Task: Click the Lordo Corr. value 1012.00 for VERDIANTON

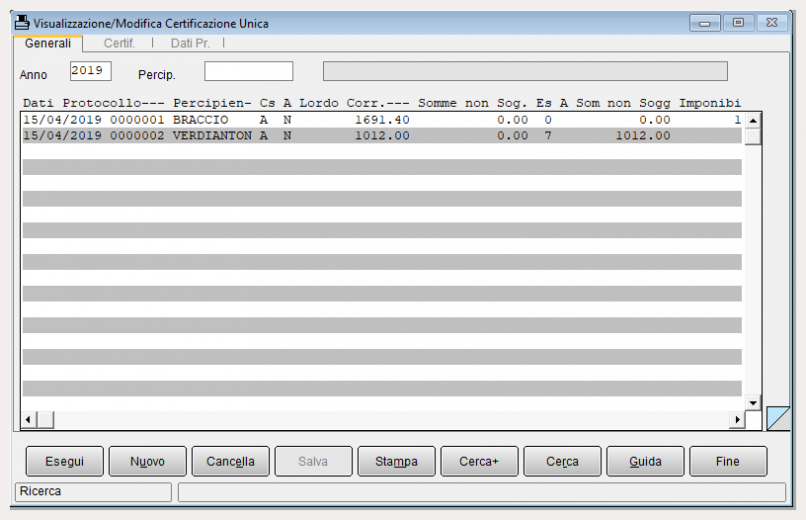Action: pyautogui.click(x=382, y=136)
